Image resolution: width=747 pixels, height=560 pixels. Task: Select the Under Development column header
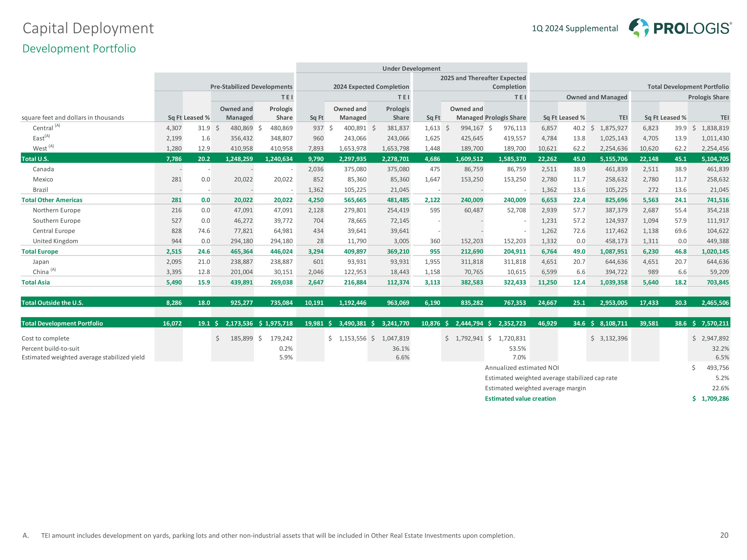pyautogui.click(x=411, y=68)
